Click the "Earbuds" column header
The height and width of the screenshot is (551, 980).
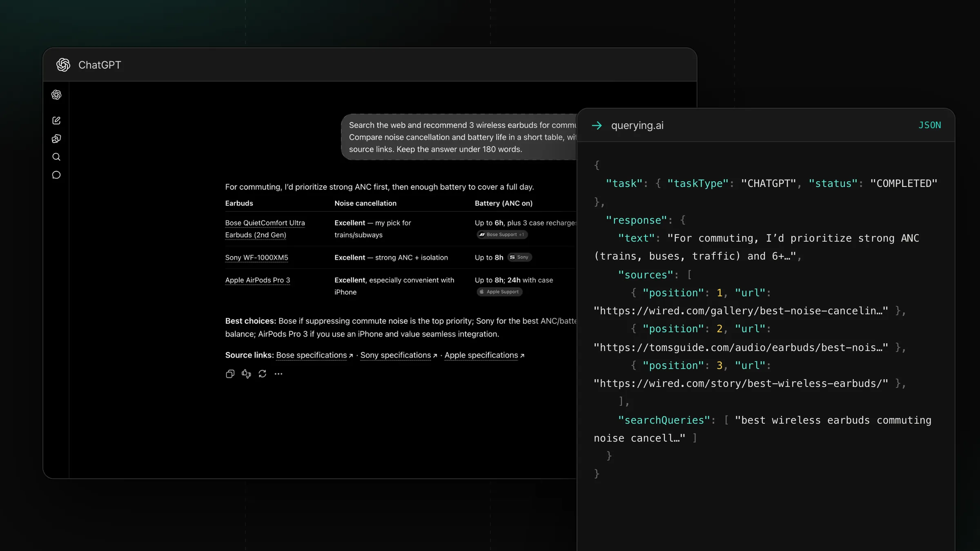pos(239,203)
